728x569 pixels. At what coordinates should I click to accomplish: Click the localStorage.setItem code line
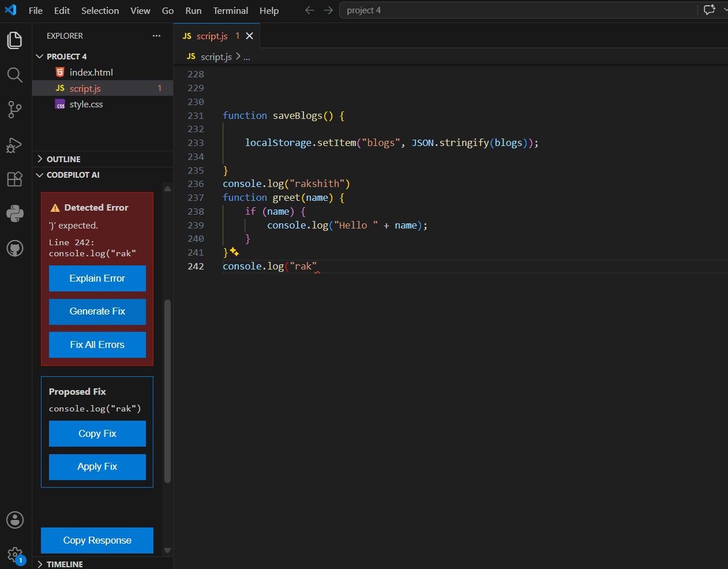[x=392, y=143]
